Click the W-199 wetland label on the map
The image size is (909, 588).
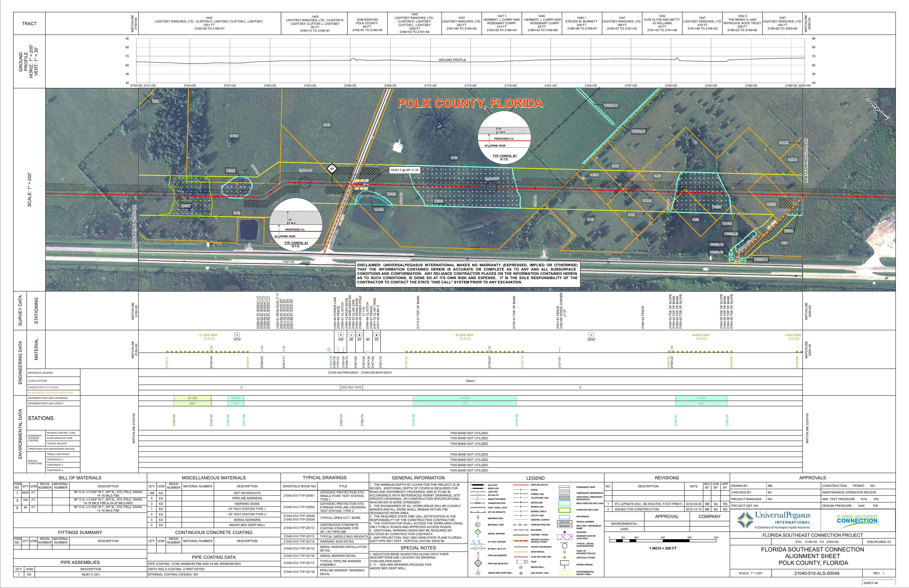[x=186, y=206]
